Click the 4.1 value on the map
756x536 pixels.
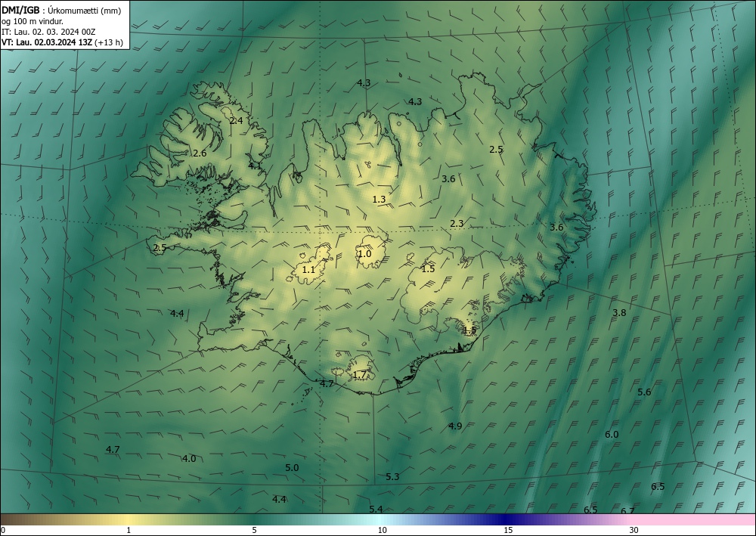[255, 166]
